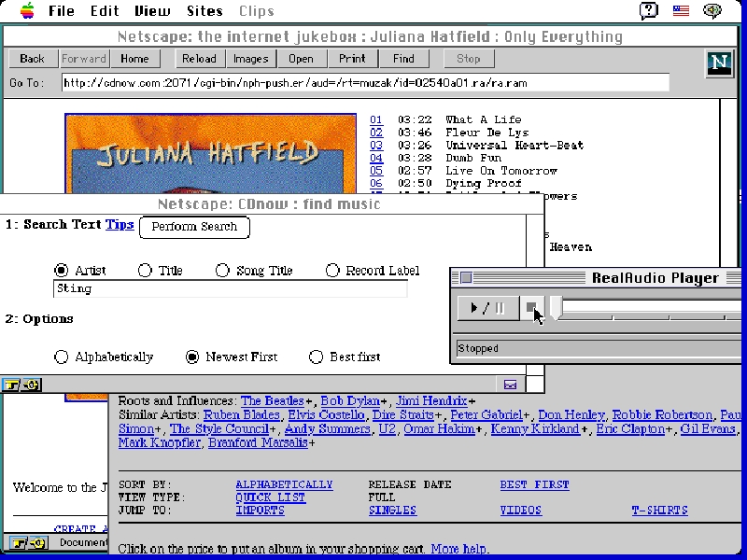This screenshot has height=560, width=747.
Task: Open the application switcher menu icon
Action: click(x=712, y=10)
